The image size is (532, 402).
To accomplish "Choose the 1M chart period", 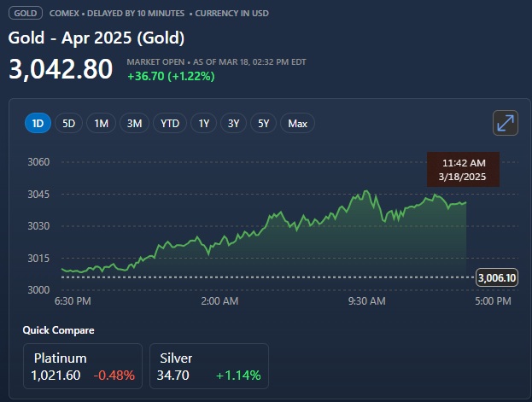I will 101,124.
